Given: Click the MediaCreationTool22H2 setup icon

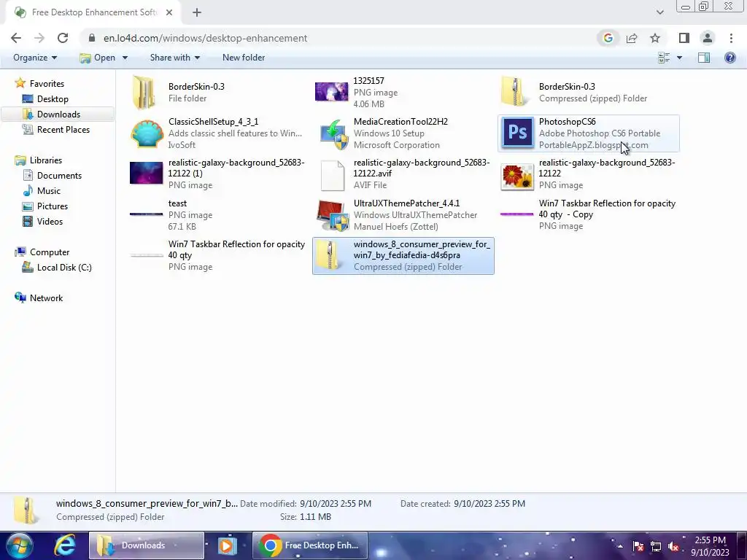Looking at the screenshot, I should (333, 135).
